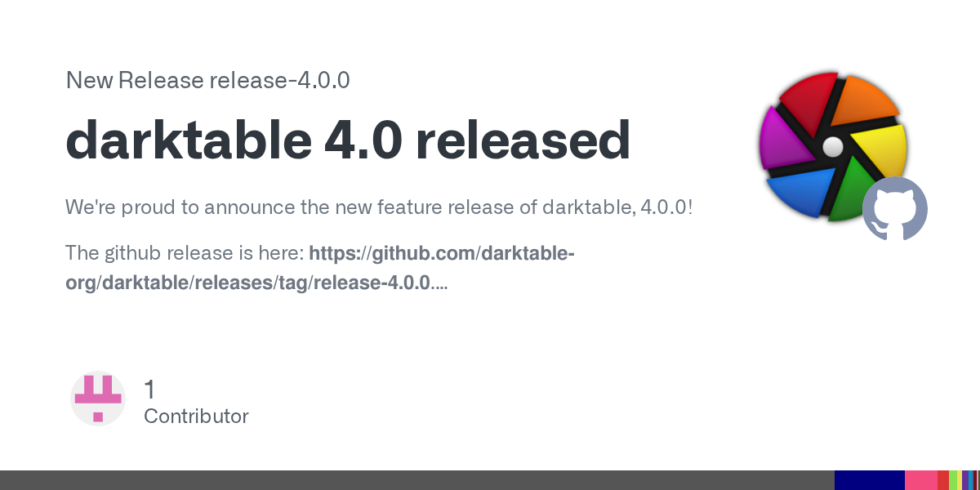Click the yellow blade of the darktable logo
The width and height of the screenshot is (980, 490).
[x=880, y=154]
